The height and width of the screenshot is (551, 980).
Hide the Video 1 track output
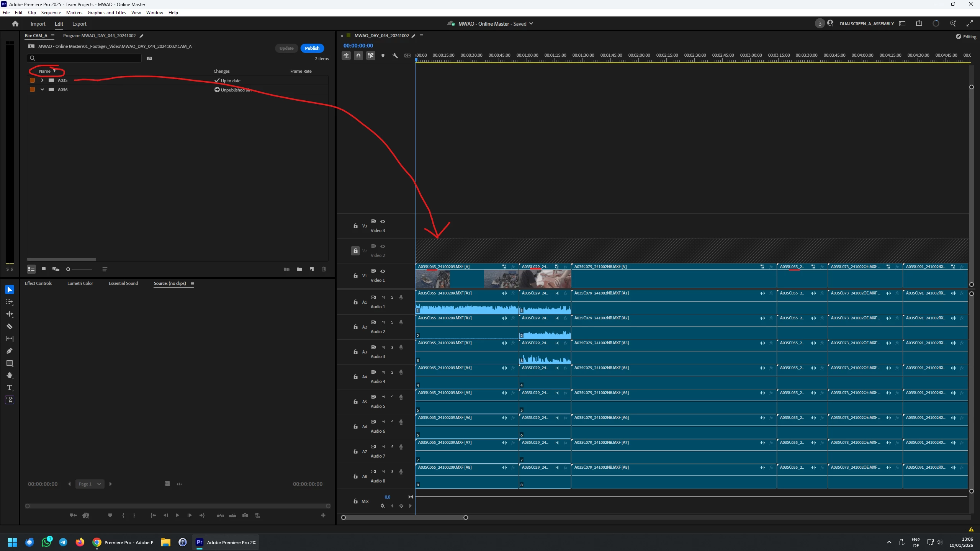coord(383,271)
